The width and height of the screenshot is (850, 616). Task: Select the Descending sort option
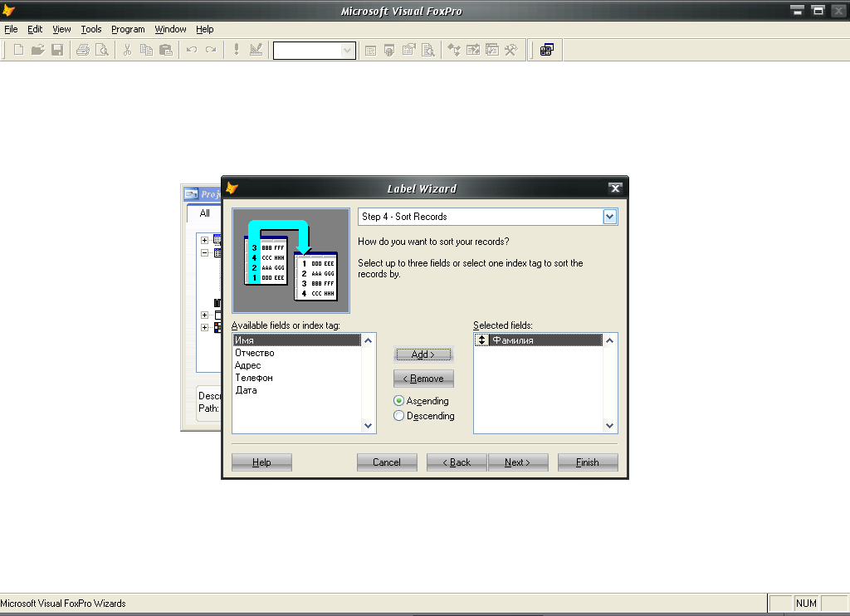(399, 416)
